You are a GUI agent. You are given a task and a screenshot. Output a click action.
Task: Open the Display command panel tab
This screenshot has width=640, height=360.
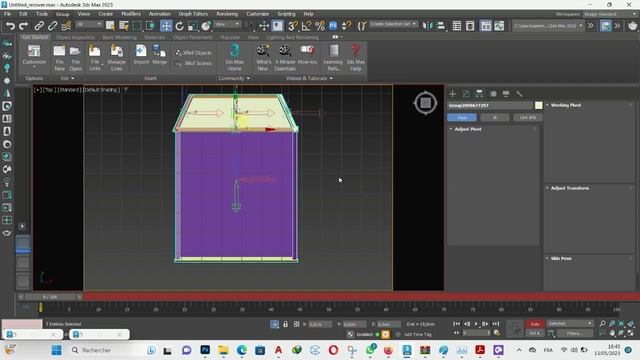coord(506,94)
